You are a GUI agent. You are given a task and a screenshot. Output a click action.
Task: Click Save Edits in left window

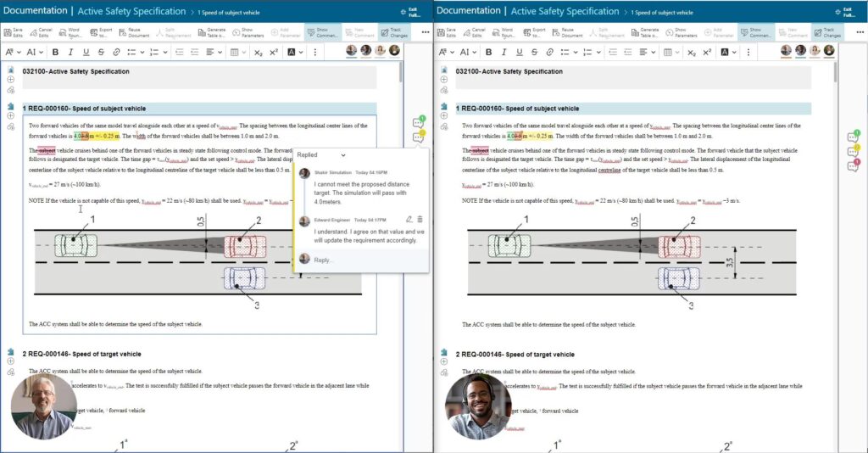[14, 33]
